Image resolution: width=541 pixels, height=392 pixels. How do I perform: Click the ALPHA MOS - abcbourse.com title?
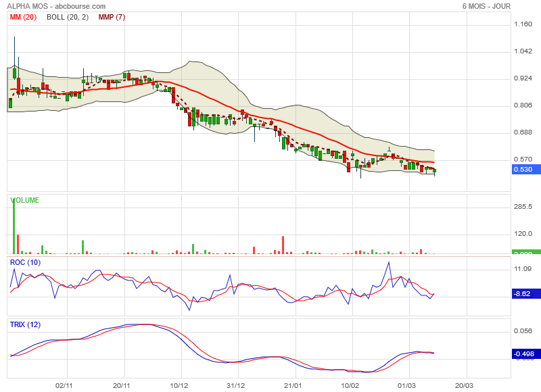coord(56,6)
